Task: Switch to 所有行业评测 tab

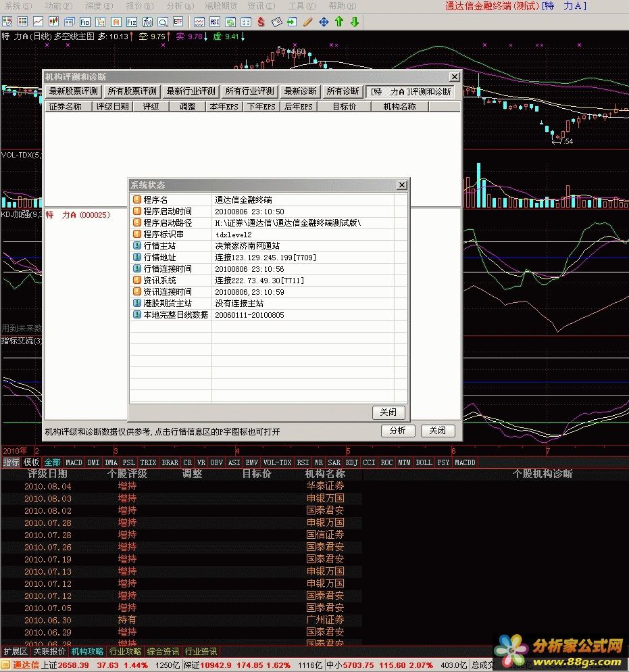Action: [x=249, y=91]
